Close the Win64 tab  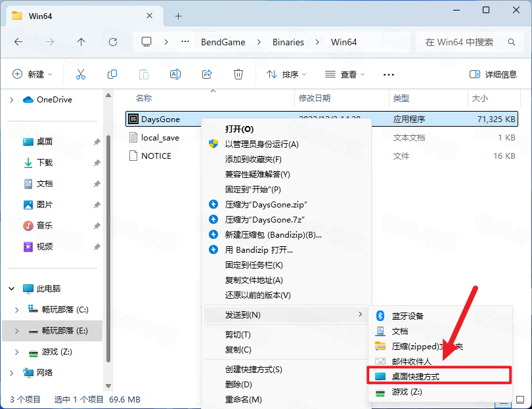[149, 16]
